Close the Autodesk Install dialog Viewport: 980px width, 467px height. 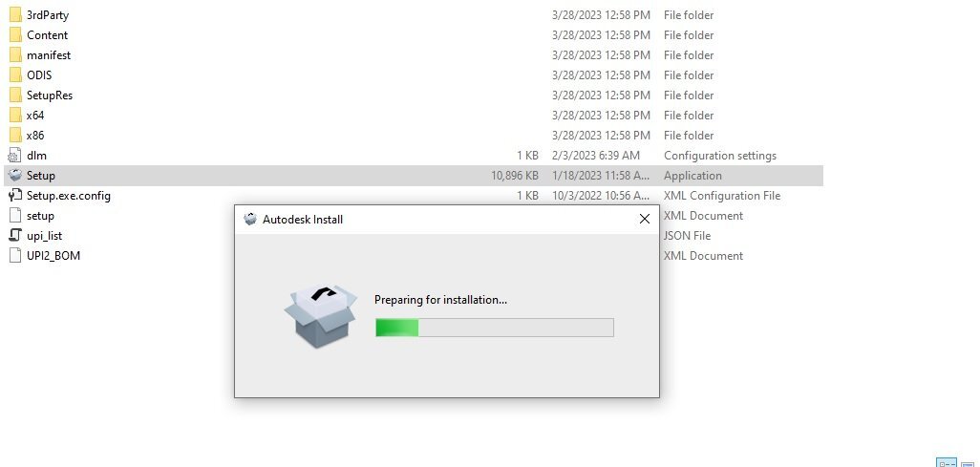click(645, 219)
